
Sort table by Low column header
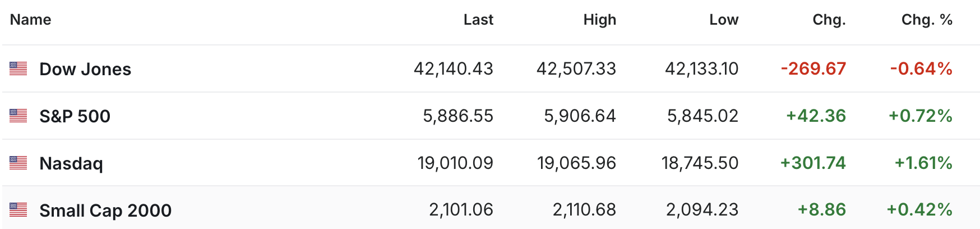(724, 20)
